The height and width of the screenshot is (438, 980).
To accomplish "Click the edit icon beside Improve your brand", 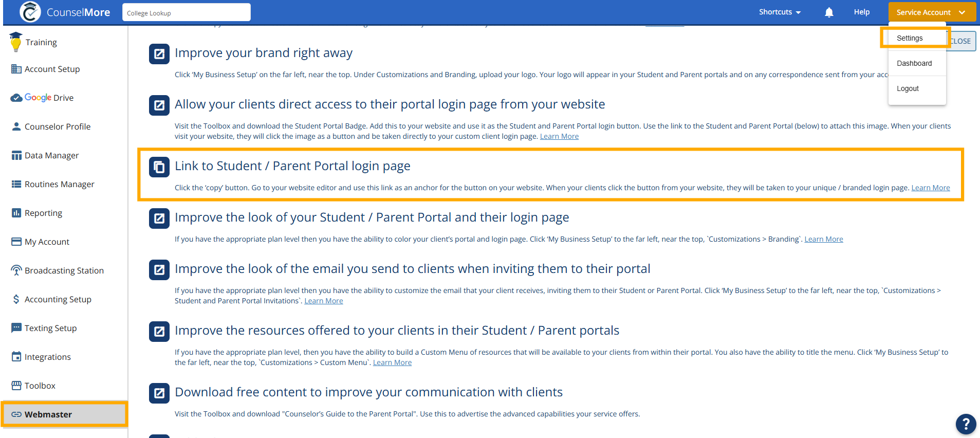I will coord(159,54).
